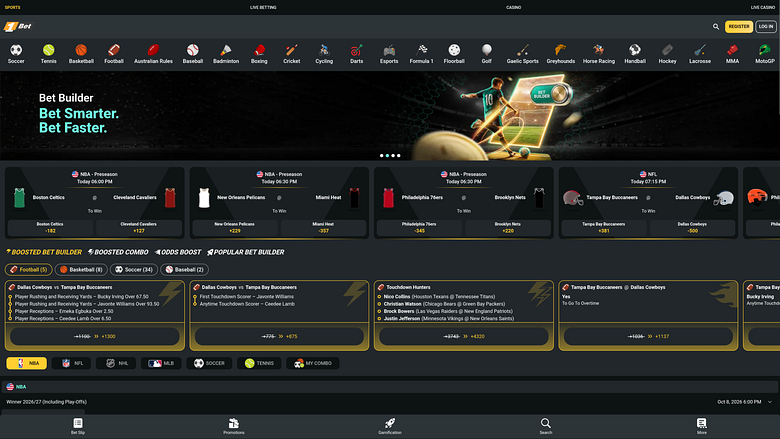Open the Darts category

coord(356,54)
